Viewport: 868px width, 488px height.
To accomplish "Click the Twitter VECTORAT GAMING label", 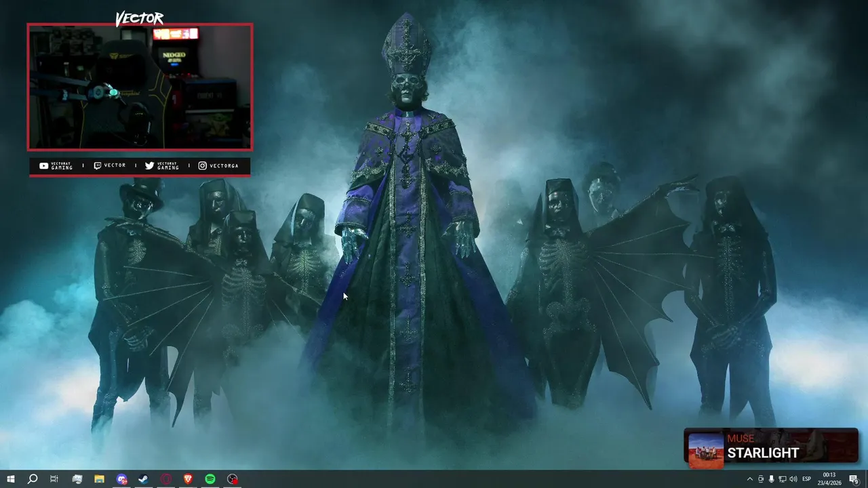I will point(161,165).
